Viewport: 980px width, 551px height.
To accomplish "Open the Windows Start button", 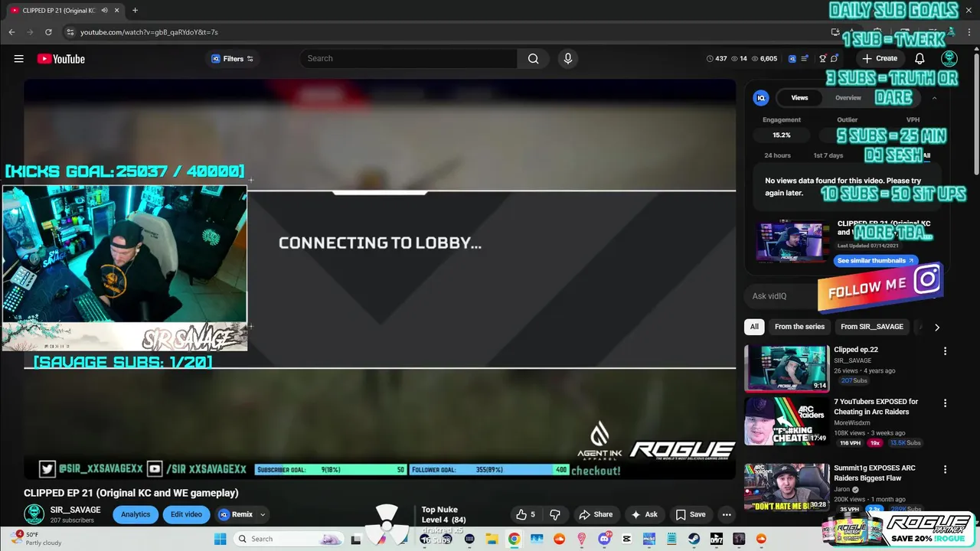I will [x=220, y=539].
